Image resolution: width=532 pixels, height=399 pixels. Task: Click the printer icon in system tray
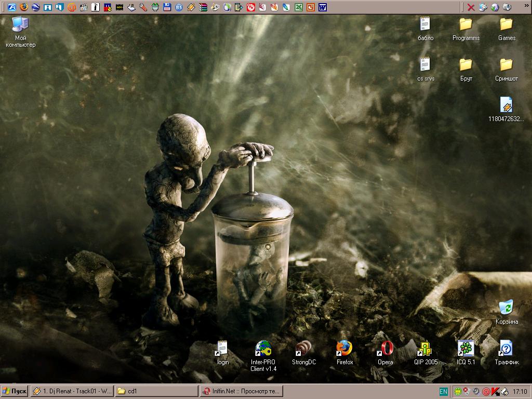(x=504, y=392)
